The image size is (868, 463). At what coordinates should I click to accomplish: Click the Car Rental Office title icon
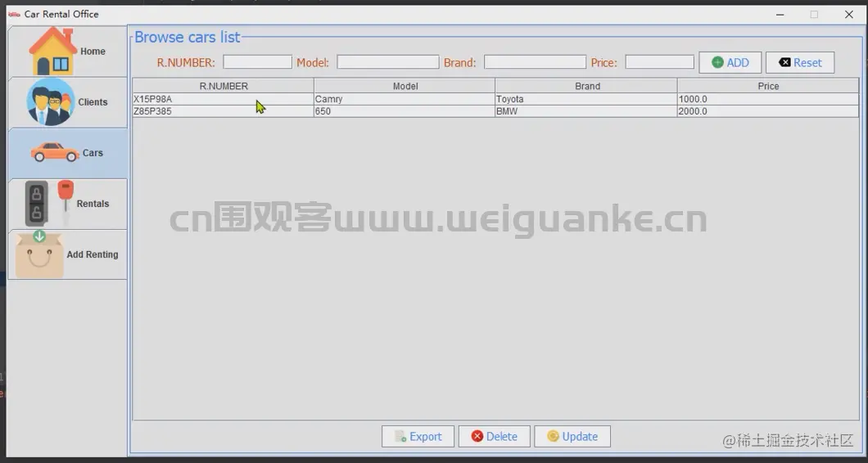pos(15,15)
